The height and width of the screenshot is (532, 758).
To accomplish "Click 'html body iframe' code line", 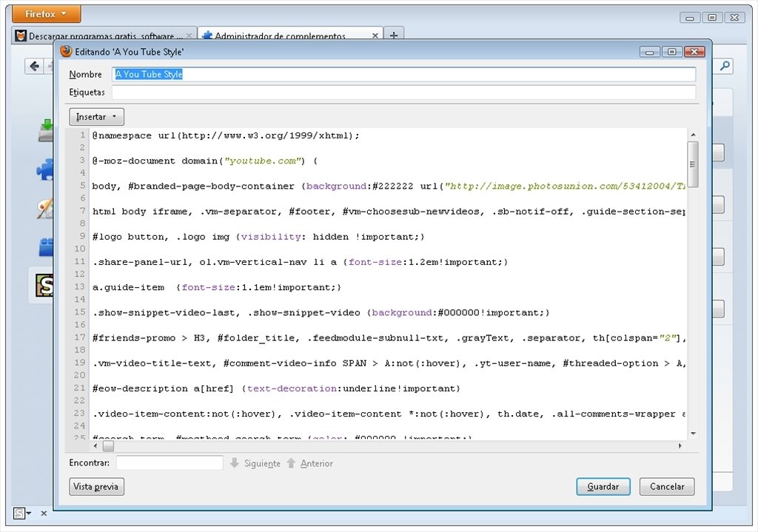I will coord(389,212).
